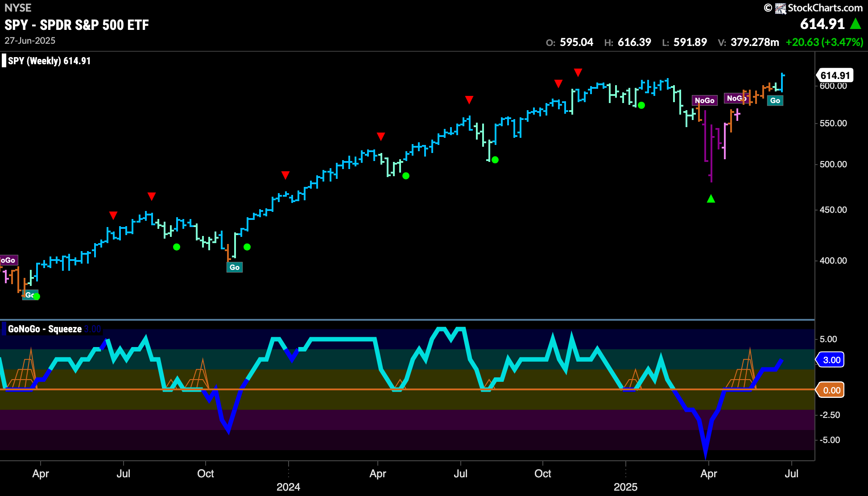
Task: Click the green up arrow beside 614.91 header price
Action: coord(856,24)
